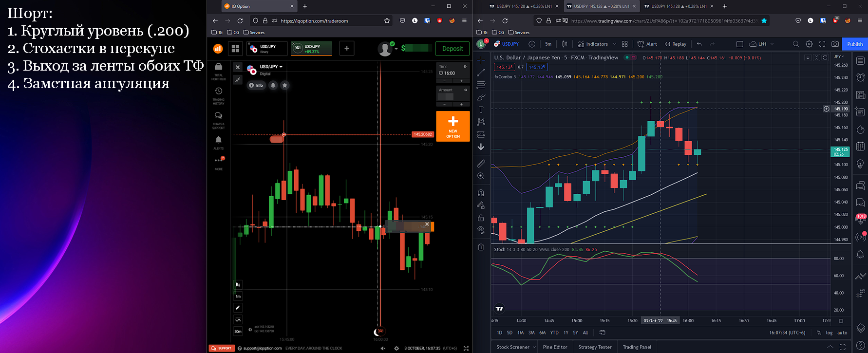Open indicator templates grid icon

click(x=625, y=44)
